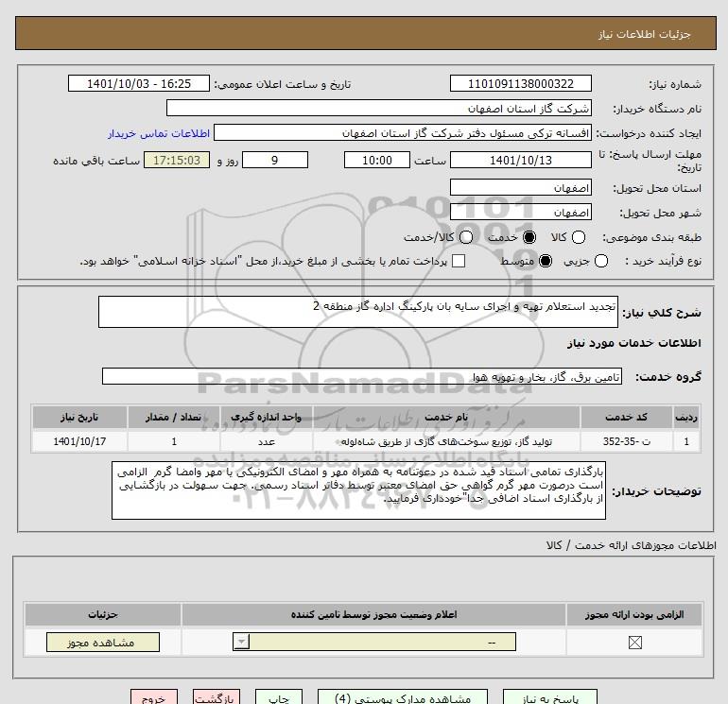728x704 pixels.
Task: Click the اعلام وضعیت مجوز column header
Action: (373, 614)
